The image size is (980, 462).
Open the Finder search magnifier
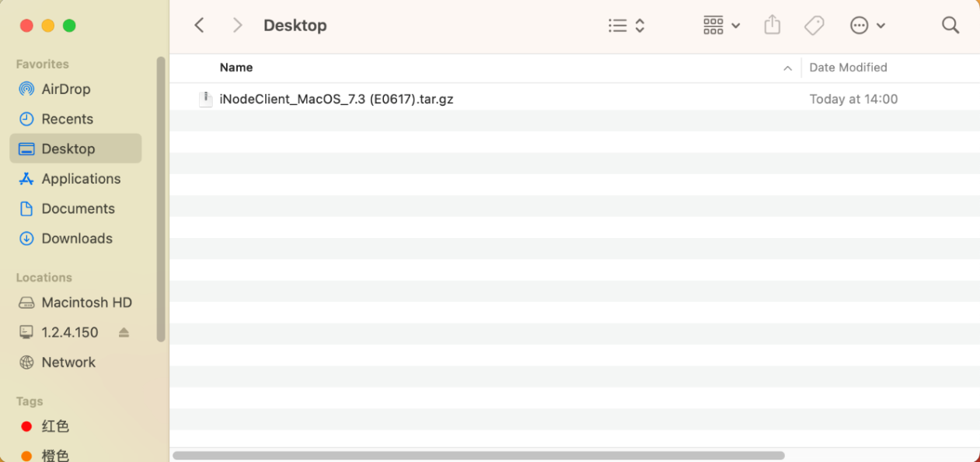[950, 26]
